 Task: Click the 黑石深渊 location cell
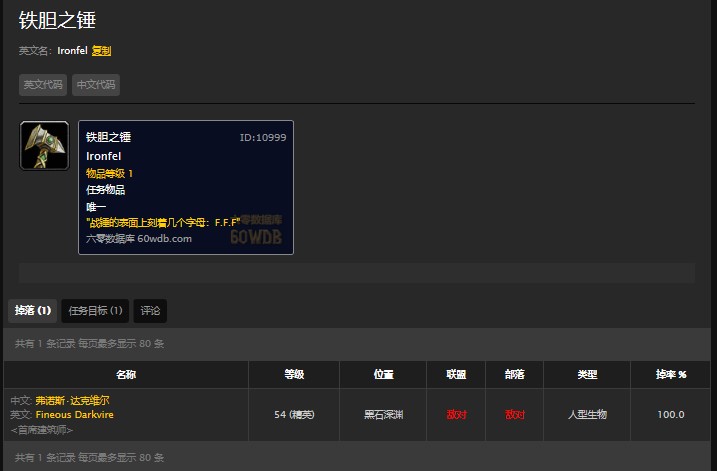[383, 415]
